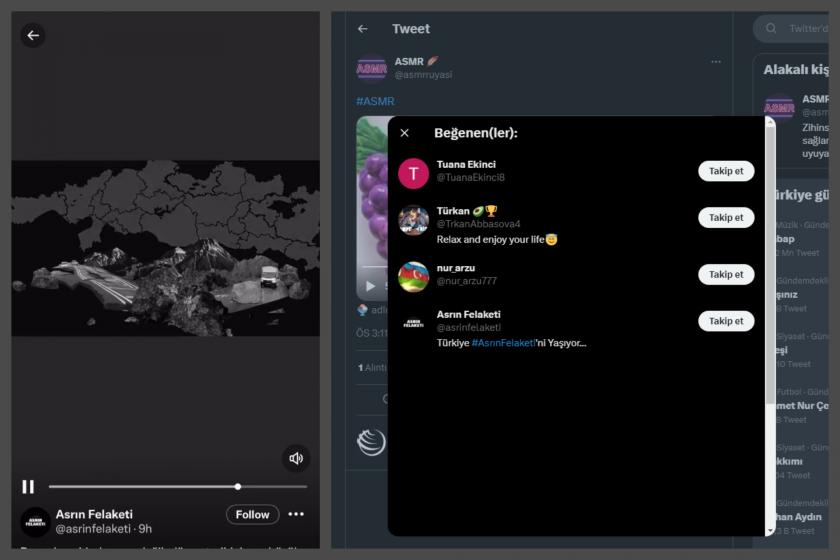Open the ASMR profile avatar in the tweet

pyautogui.click(x=371, y=68)
